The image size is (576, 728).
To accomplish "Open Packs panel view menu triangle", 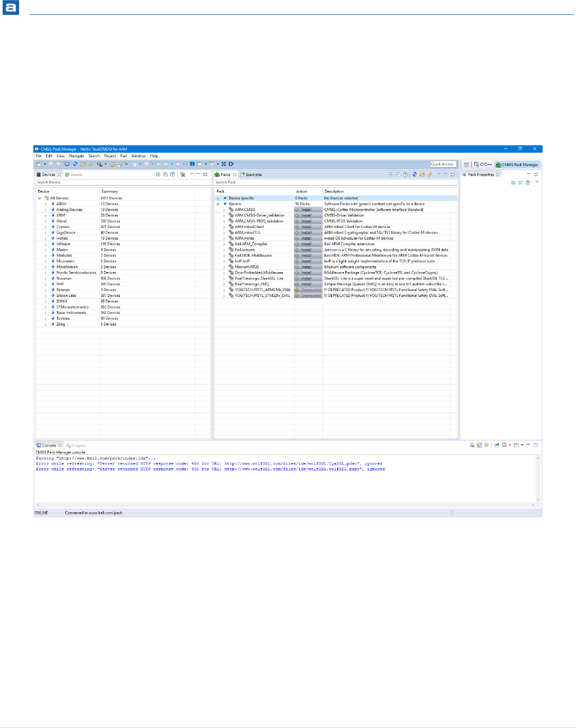I will (439, 174).
